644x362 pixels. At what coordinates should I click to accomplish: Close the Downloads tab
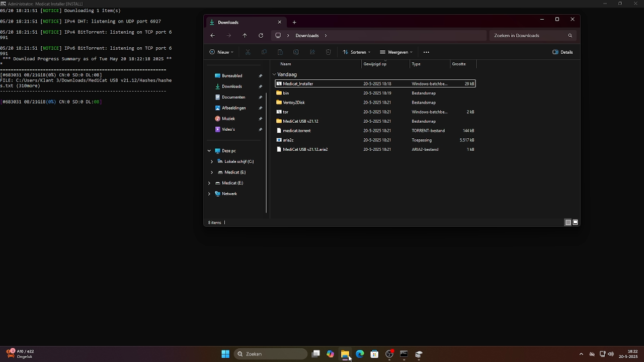[x=280, y=22]
